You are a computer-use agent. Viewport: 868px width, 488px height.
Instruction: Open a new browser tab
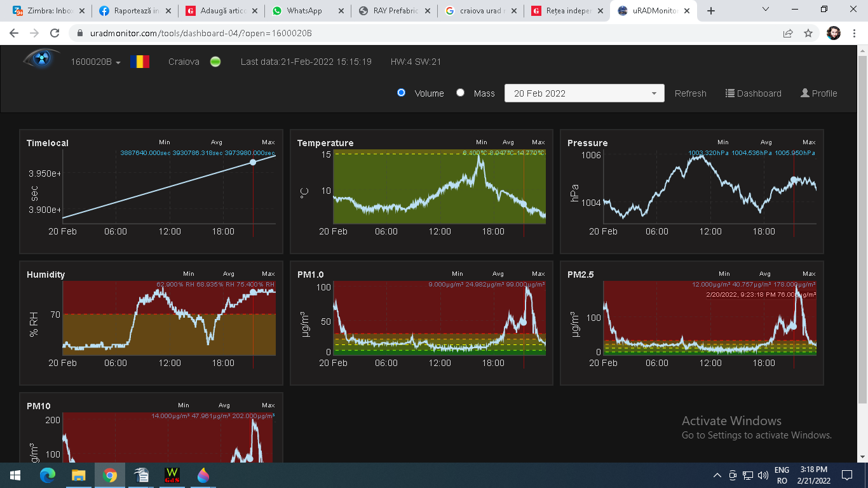[711, 11]
